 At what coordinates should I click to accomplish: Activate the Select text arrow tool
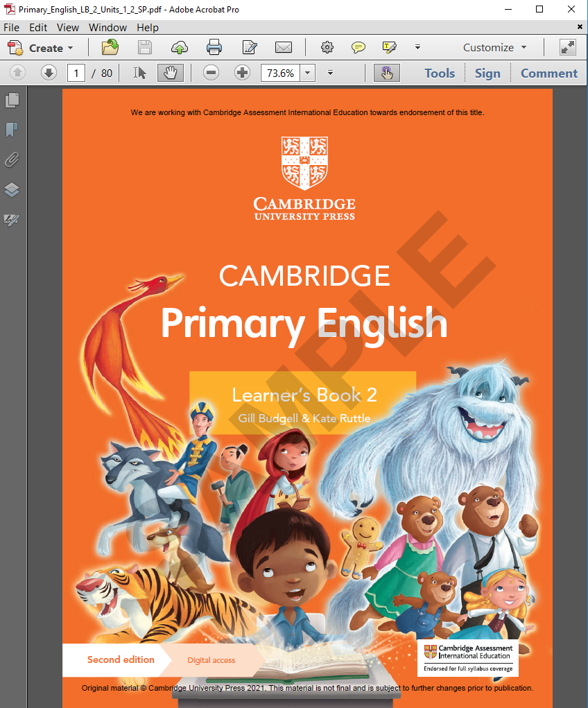(140, 73)
